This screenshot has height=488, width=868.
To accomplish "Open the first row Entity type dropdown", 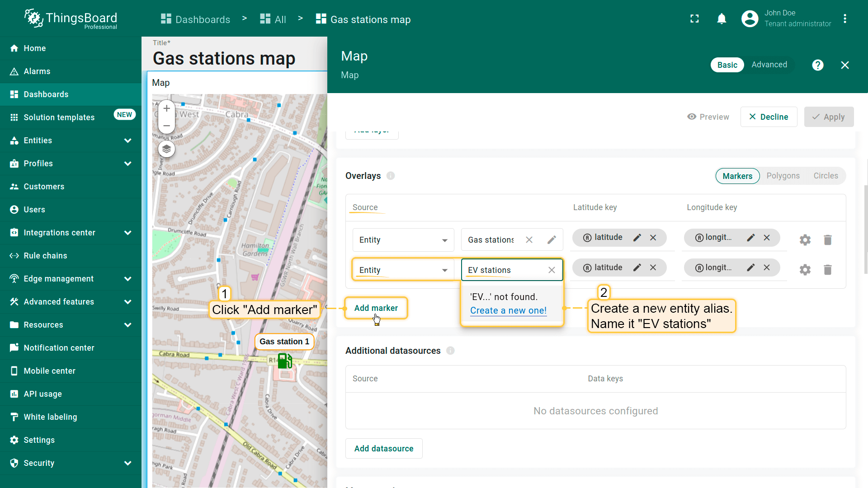I will tap(403, 240).
